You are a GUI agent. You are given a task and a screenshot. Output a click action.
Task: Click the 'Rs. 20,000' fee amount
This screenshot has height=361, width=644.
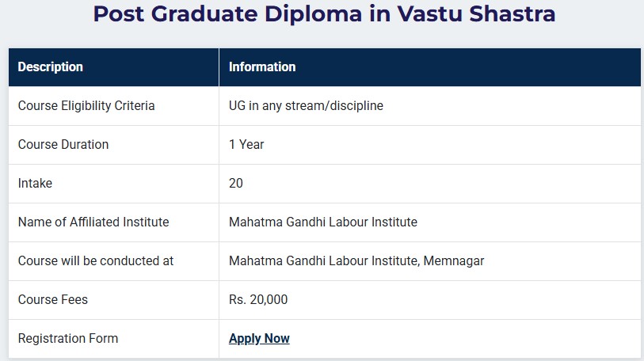pos(258,300)
